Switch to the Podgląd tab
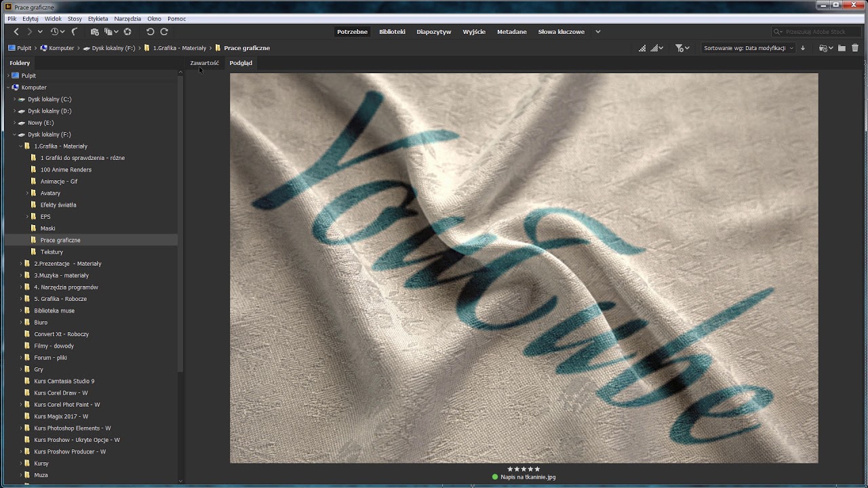The height and width of the screenshot is (488, 868). [241, 63]
